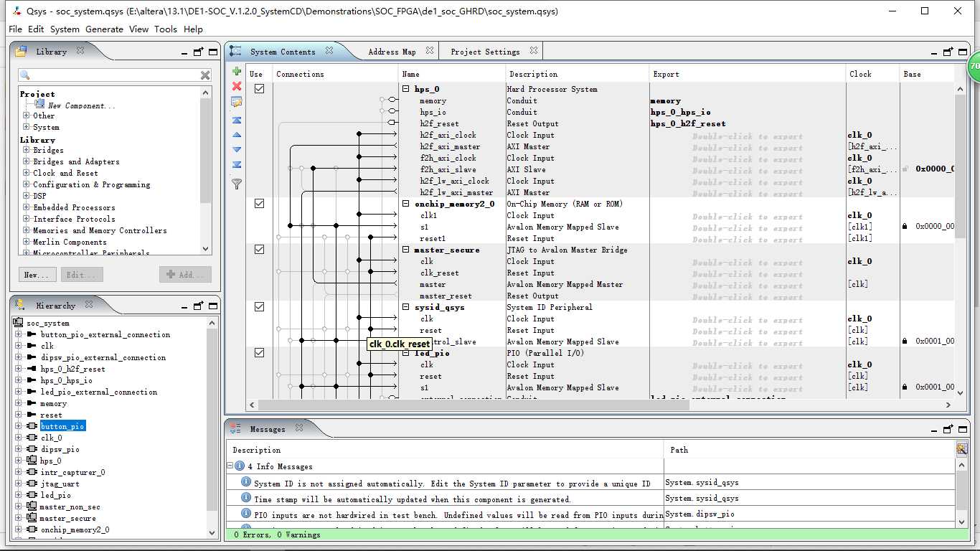The width and height of the screenshot is (980, 551).
Task: Collapse the hps_0 component row
Action: click(406, 89)
